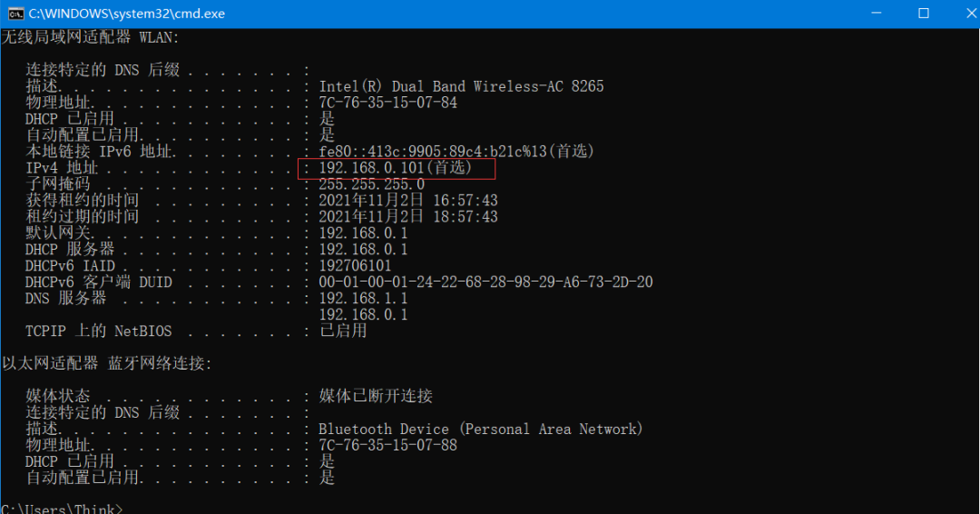
Task: Click the Bluetooth physical address 7C-76-35-15-07-88
Action: point(388,445)
